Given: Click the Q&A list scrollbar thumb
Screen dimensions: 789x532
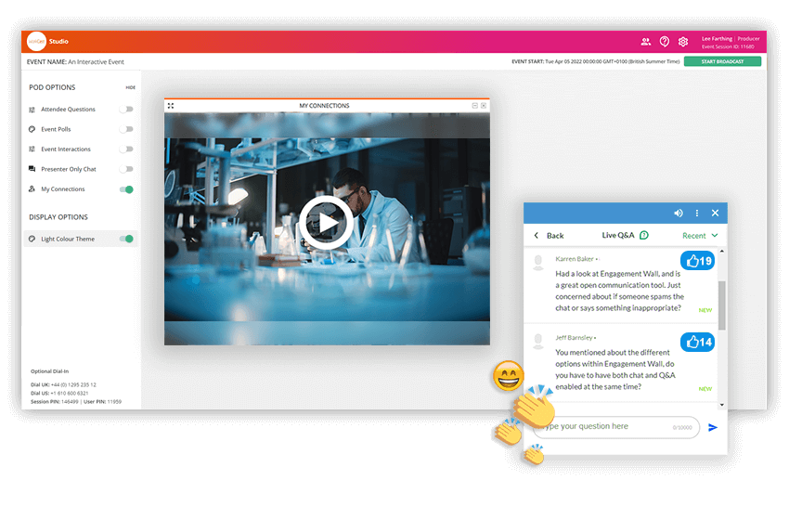Looking at the screenshot, I should click(721, 305).
